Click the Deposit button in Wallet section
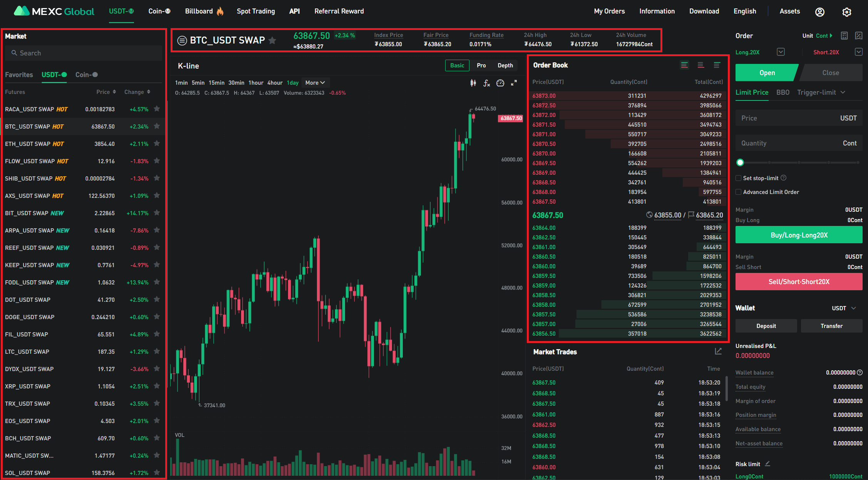This screenshot has width=868, height=480. click(x=766, y=325)
